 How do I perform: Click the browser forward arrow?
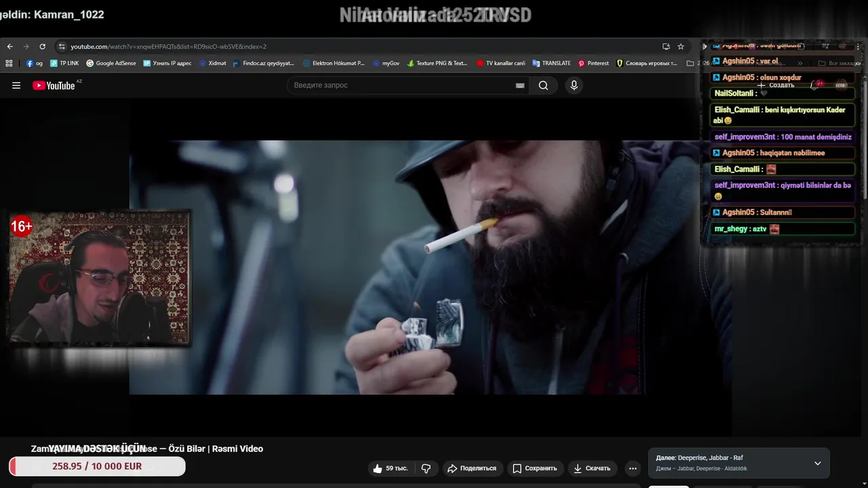[x=26, y=47]
